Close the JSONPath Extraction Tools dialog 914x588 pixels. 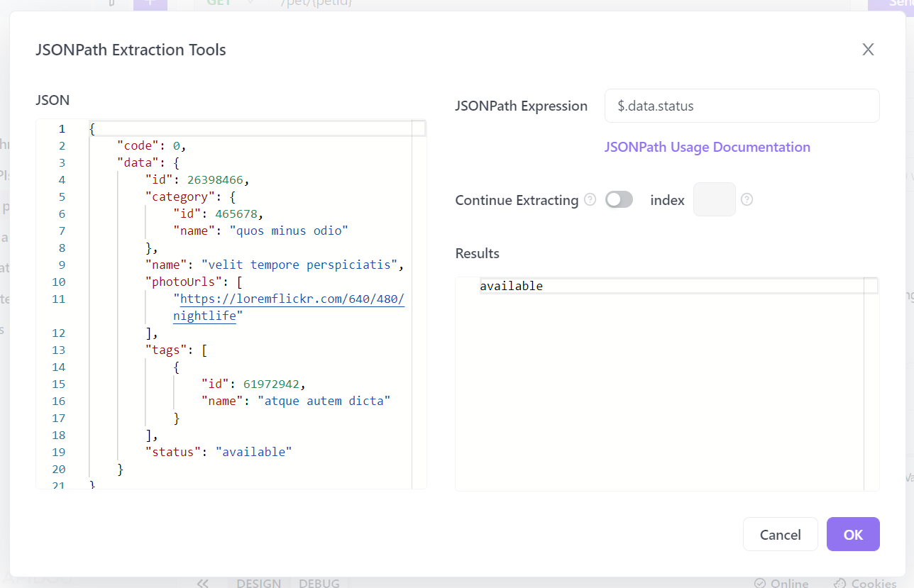[868, 50]
